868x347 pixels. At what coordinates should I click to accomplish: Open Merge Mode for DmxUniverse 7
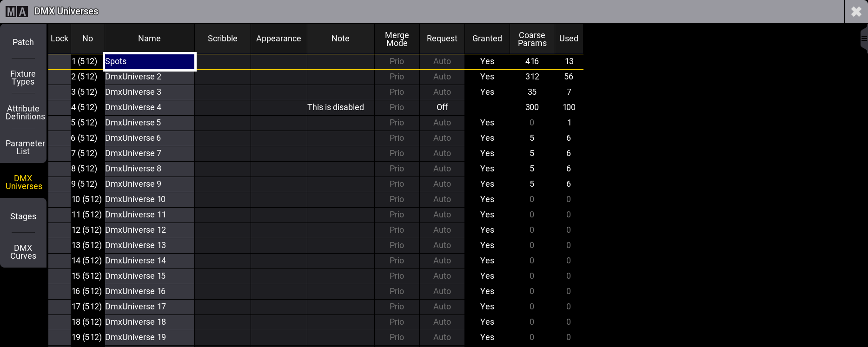click(x=397, y=153)
